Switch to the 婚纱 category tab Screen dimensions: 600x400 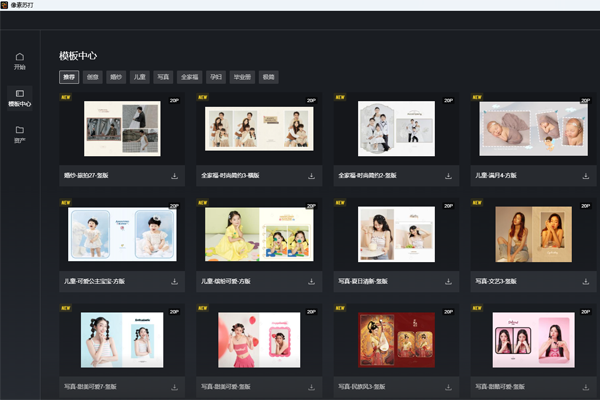tap(117, 76)
